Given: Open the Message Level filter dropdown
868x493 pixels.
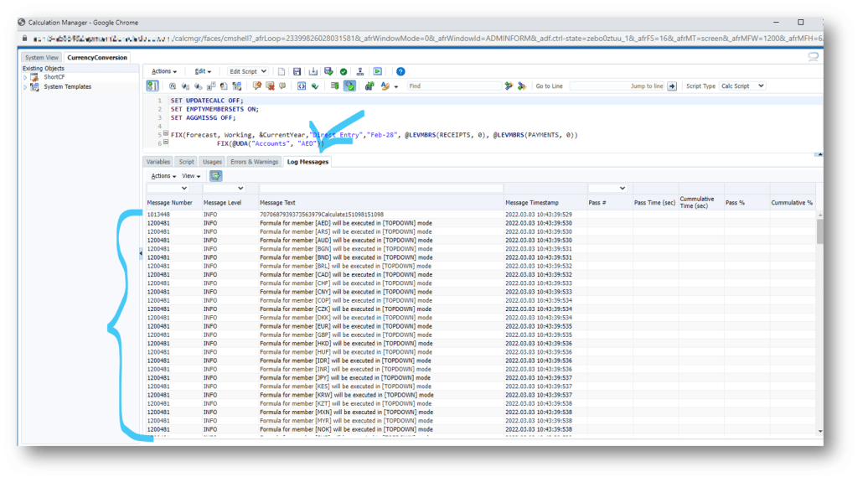Looking at the screenshot, I should (224, 189).
